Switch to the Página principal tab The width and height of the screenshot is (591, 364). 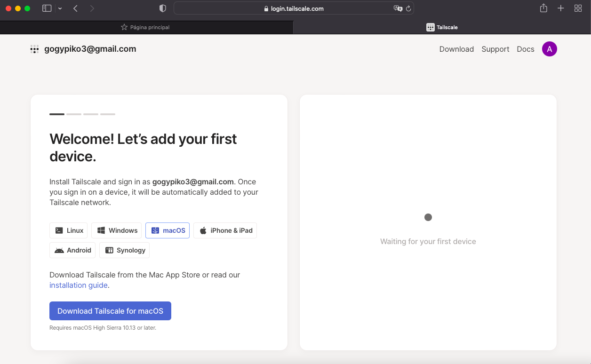point(146,27)
